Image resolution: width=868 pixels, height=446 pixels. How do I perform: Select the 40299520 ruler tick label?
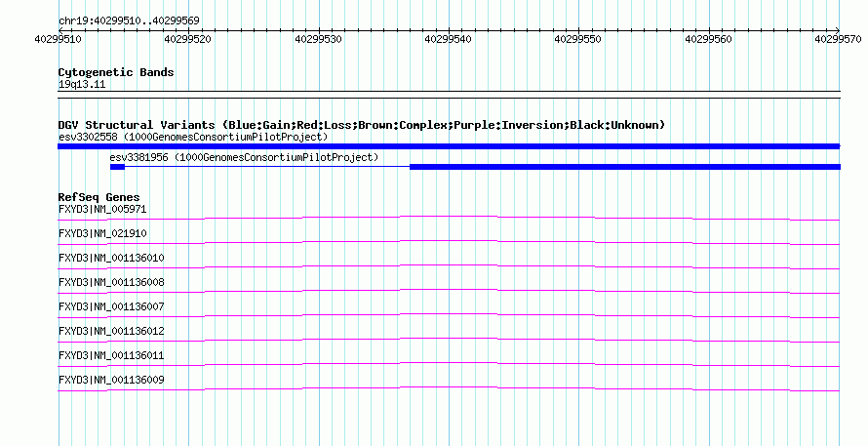tap(187, 39)
